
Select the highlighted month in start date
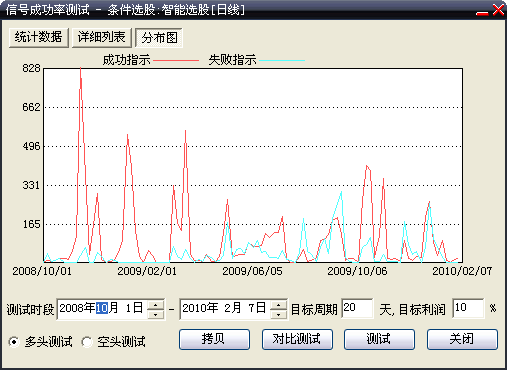[x=102, y=308]
